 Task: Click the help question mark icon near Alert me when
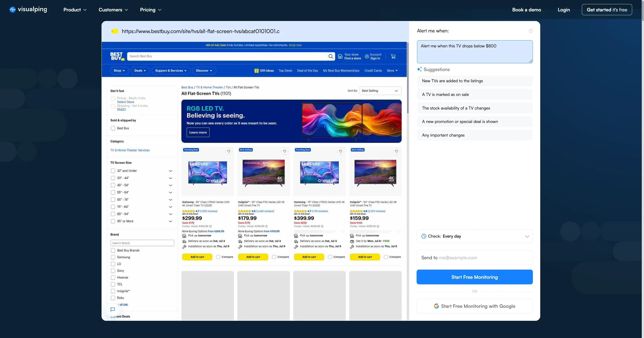(531, 31)
